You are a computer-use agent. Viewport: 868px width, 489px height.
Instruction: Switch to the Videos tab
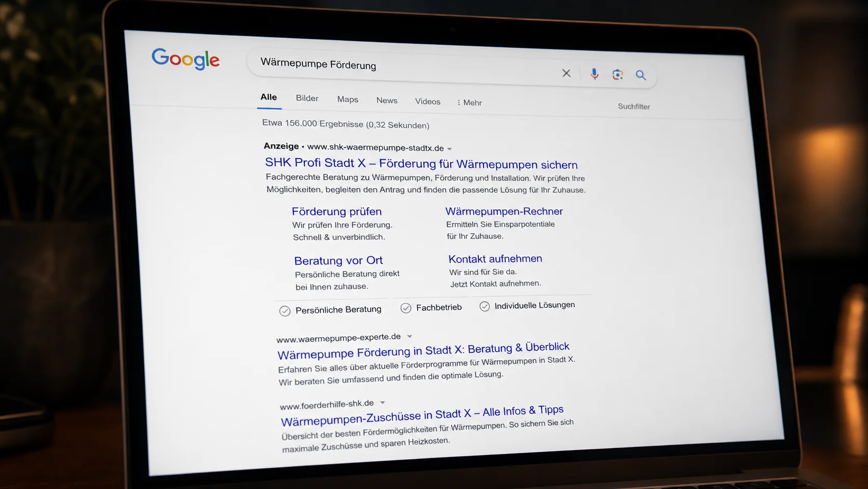[428, 101]
